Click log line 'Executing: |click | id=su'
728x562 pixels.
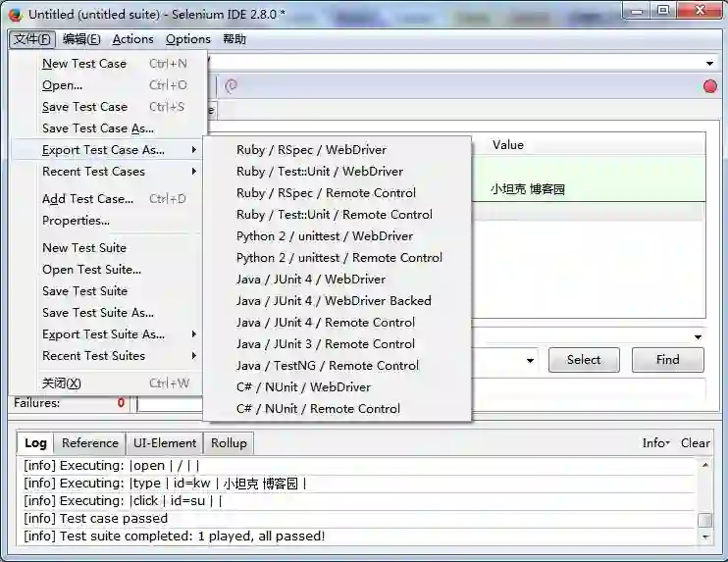coord(123,501)
